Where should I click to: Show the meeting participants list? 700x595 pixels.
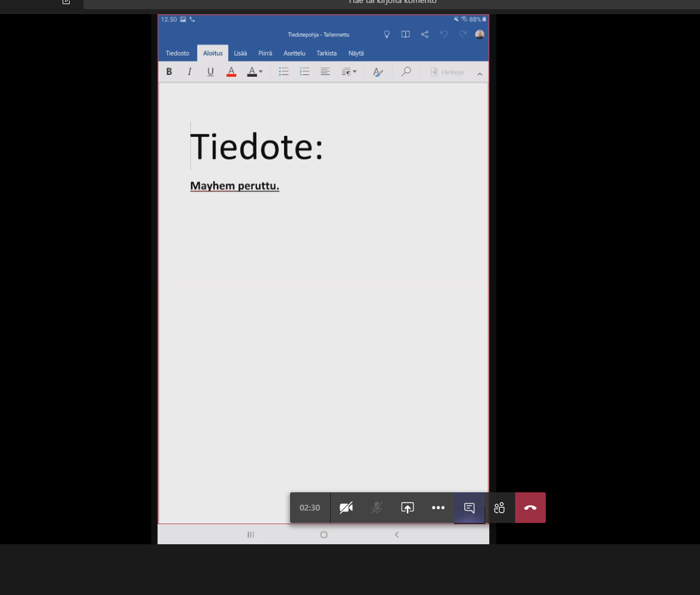pos(500,508)
